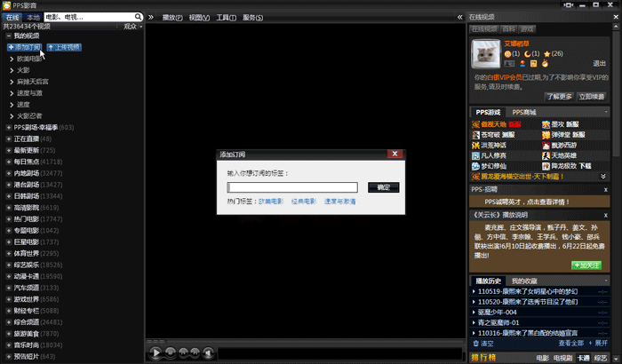Expand the 内地剧场 category

(x=8, y=173)
